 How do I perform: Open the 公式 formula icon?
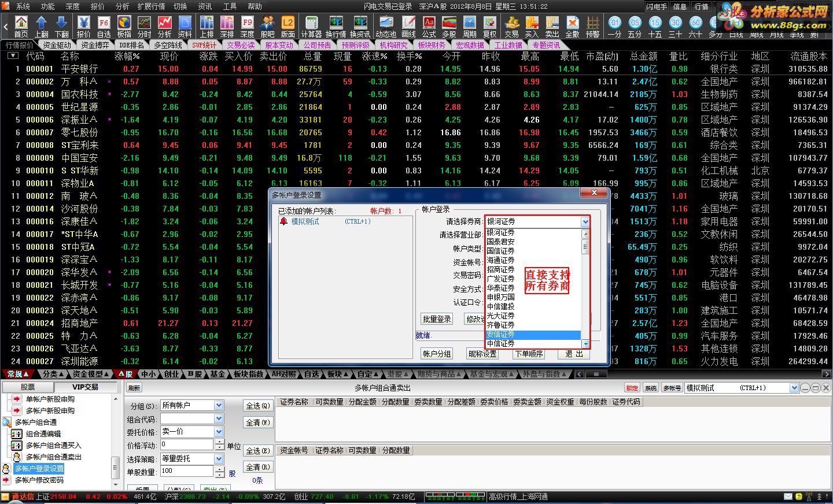[429, 26]
